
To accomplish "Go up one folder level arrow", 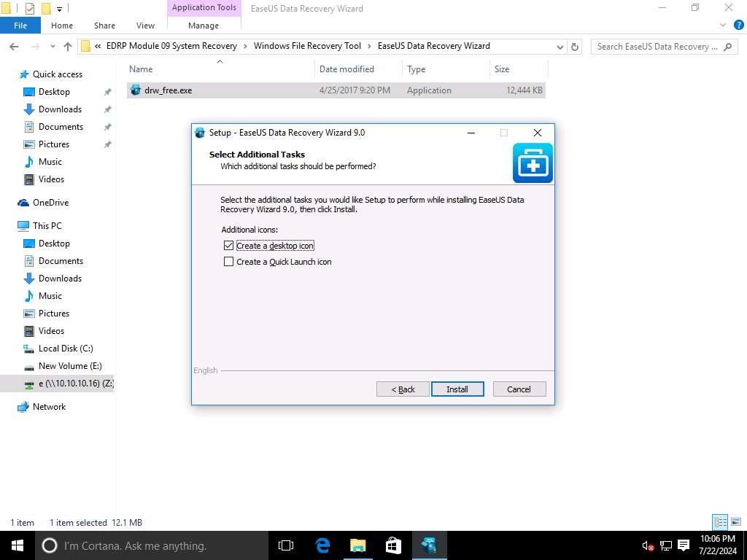I will (x=68, y=46).
